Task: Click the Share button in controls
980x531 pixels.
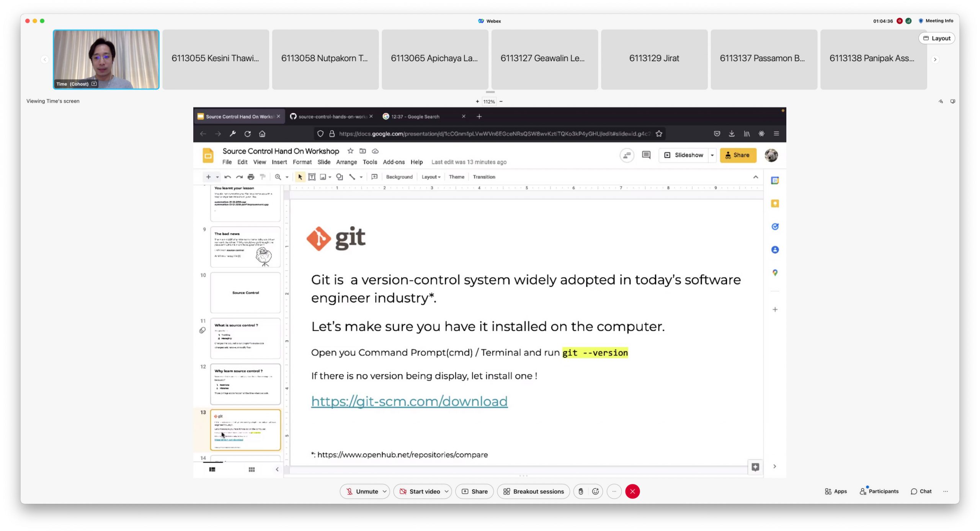Action: pyautogui.click(x=474, y=492)
